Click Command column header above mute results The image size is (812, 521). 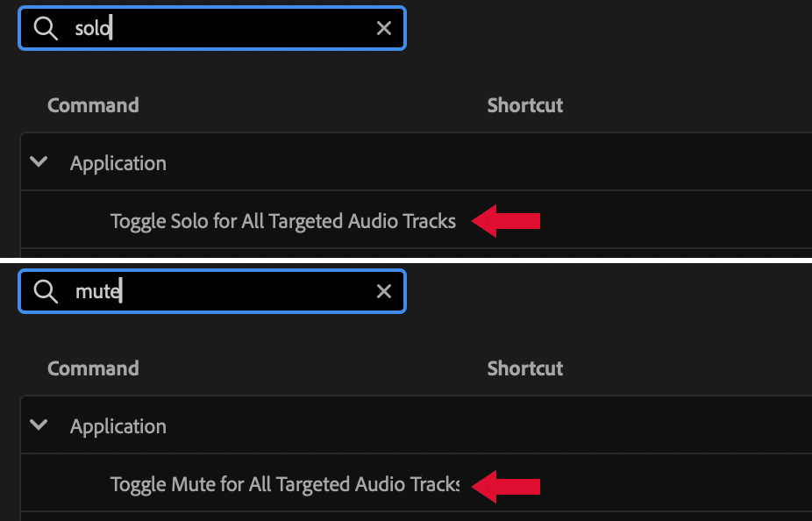point(93,368)
